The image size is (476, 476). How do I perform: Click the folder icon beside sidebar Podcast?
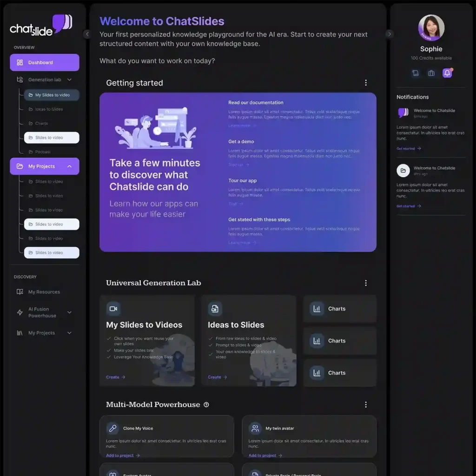click(x=31, y=152)
